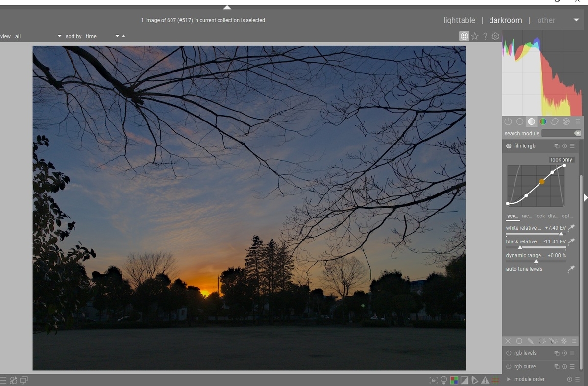
Task: Select raster mask blending icon
Action: tap(564, 341)
